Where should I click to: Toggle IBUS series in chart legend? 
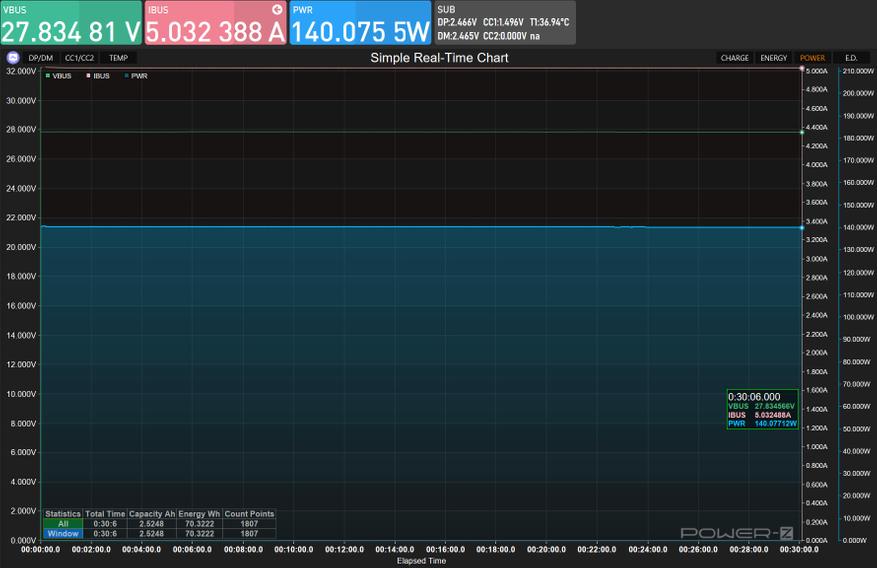tap(98, 75)
